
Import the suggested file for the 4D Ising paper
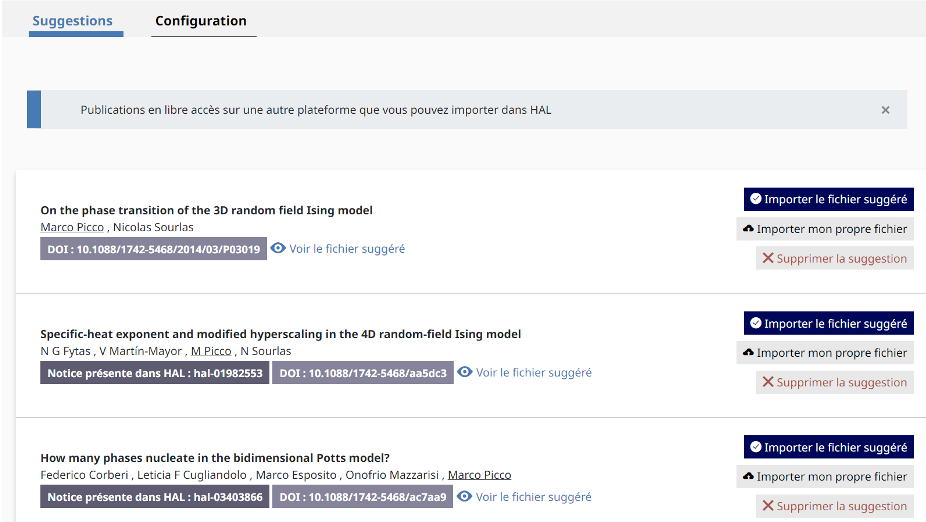tap(829, 323)
